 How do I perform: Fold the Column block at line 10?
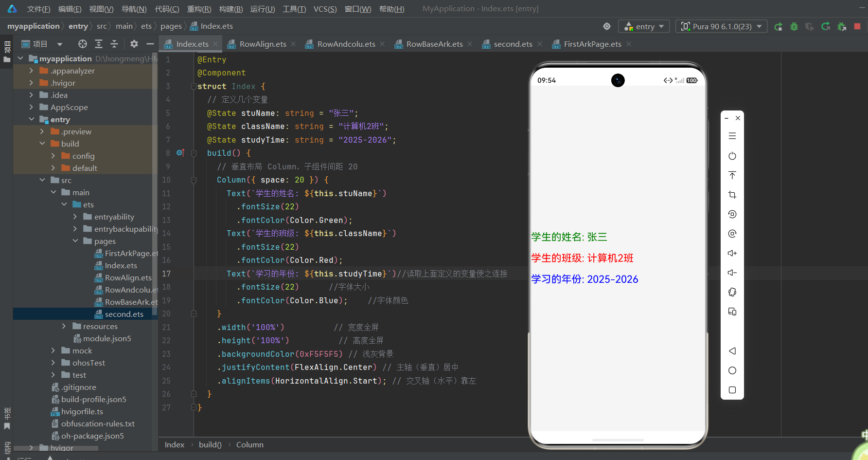click(194, 180)
